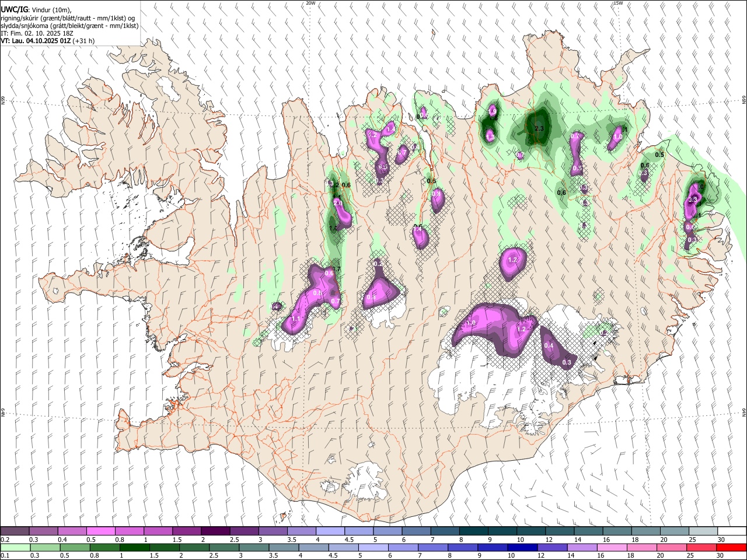Pick the 25 crimson swatch in rain scale
747x560 pixels.
[x=701, y=547]
